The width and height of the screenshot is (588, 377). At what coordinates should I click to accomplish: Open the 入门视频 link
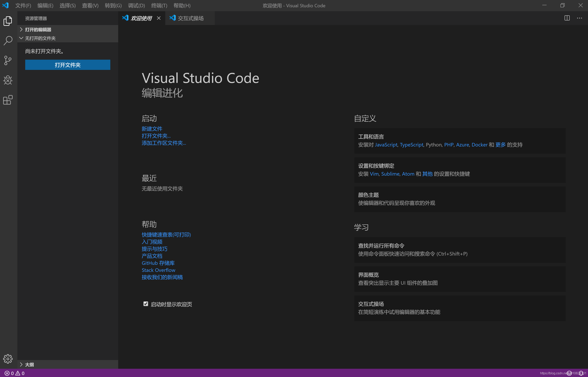[152, 242]
